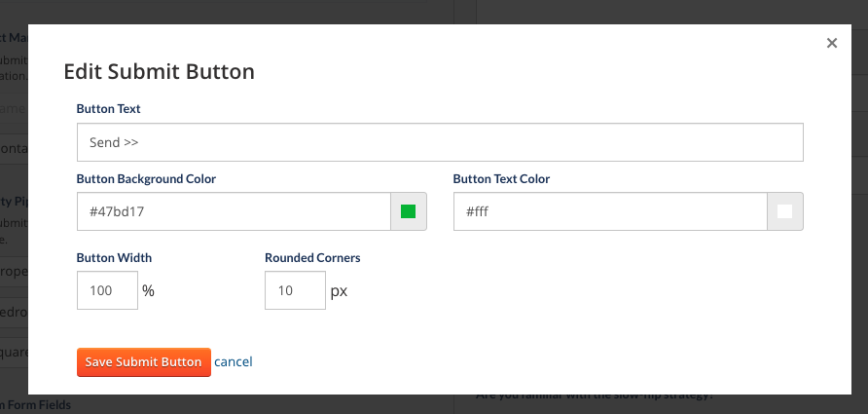Click the Edit Submit Button heading
This screenshot has height=414, width=868.
tap(159, 72)
